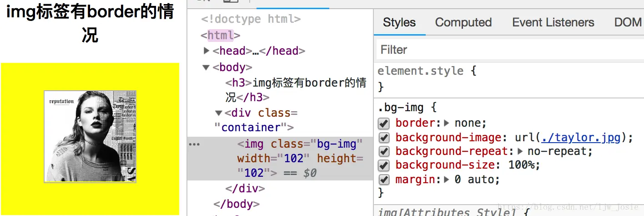Uncheck the background-repeat property
Screen dimensions: 644x216
(384, 151)
